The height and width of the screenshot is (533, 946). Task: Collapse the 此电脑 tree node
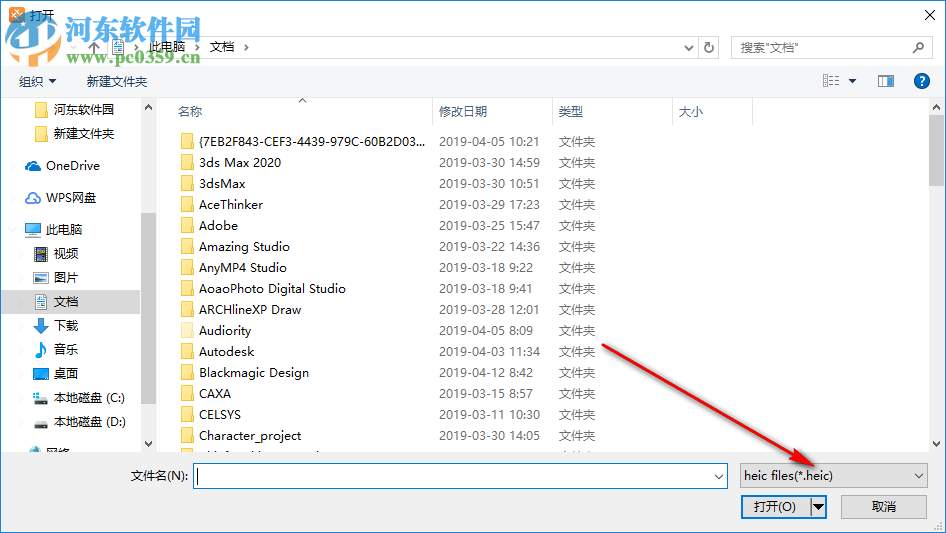(13, 230)
